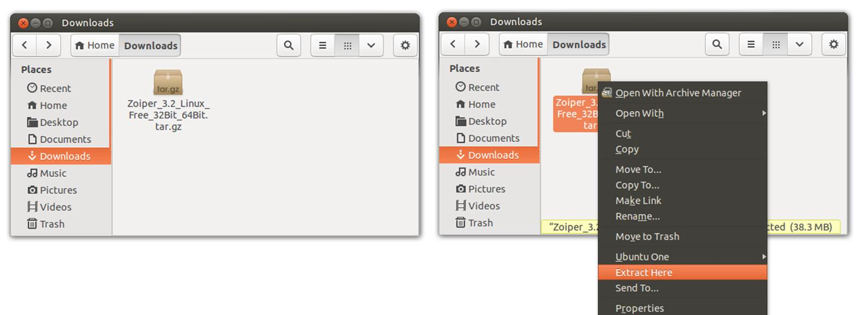Go forward in right Downloads window
The image size is (868, 315).
(477, 44)
